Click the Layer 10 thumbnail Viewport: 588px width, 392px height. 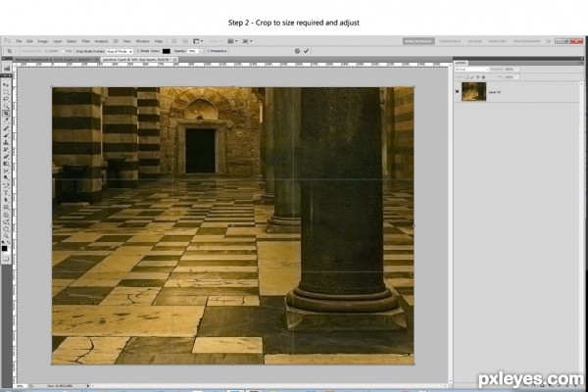coord(473,91)
